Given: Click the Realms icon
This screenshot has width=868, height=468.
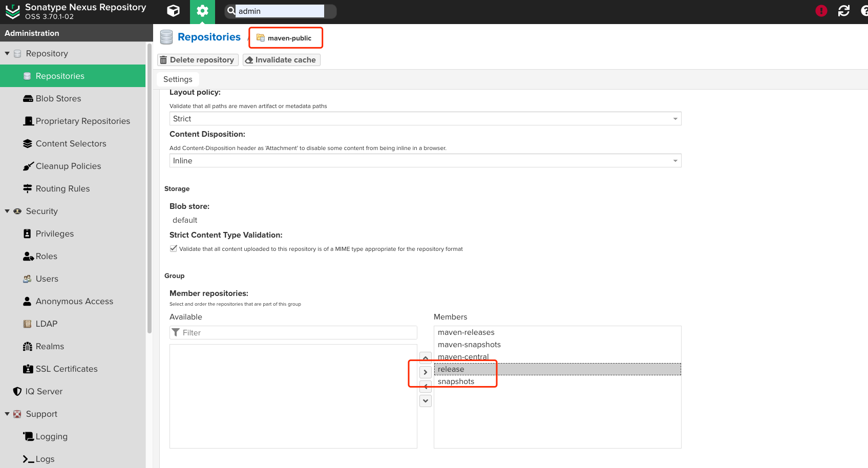Looking at the screenshot, I should 28,346.
